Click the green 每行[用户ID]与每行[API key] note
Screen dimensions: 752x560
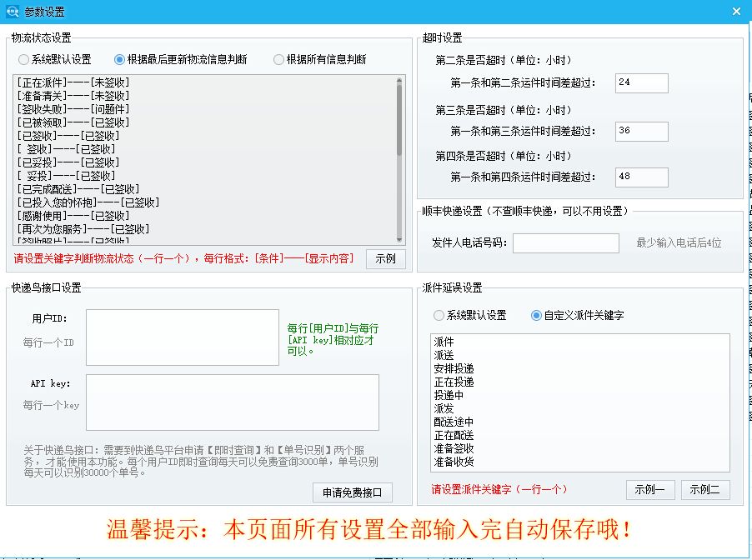point(333,339)
